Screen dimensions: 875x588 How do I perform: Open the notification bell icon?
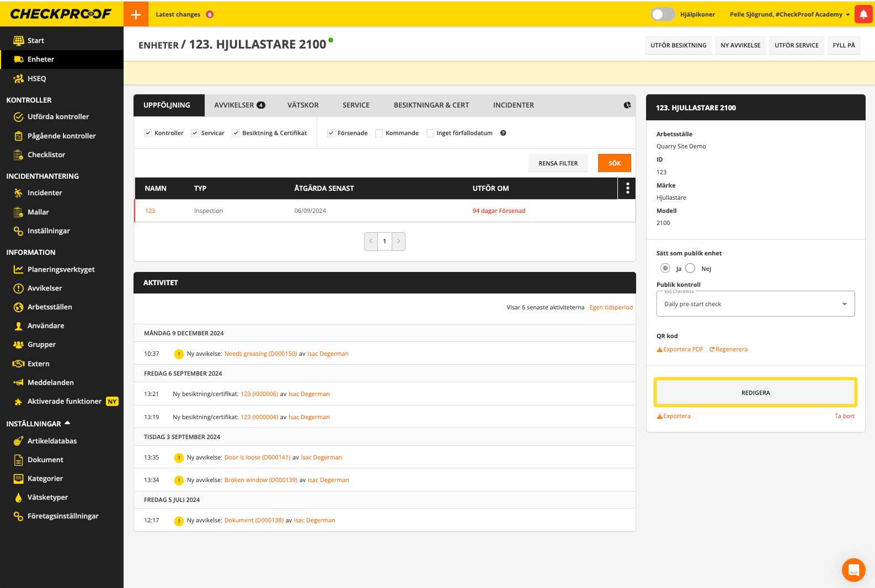click(863, 14)
